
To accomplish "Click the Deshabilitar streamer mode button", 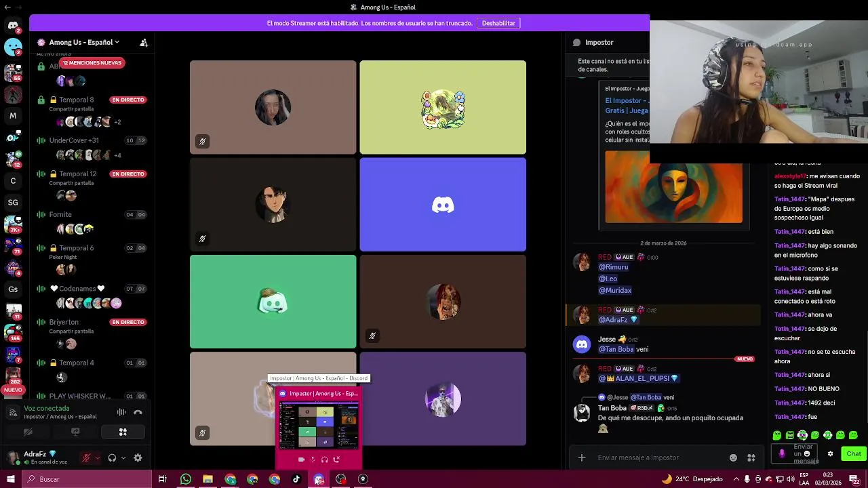I will (498, 23).
